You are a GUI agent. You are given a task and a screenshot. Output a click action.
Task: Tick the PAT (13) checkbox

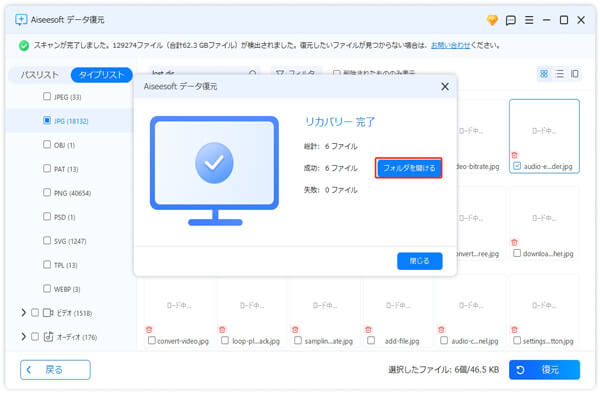coord(47,168)
